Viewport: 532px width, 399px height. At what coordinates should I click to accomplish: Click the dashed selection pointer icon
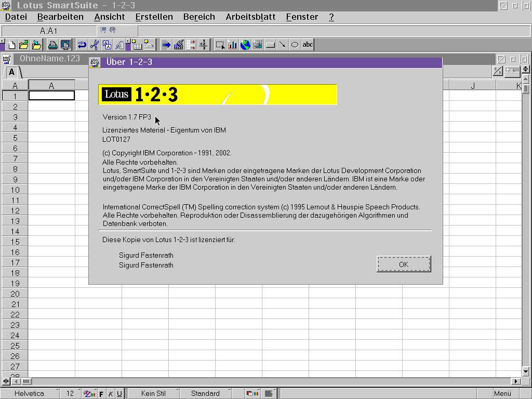(220, 45)
